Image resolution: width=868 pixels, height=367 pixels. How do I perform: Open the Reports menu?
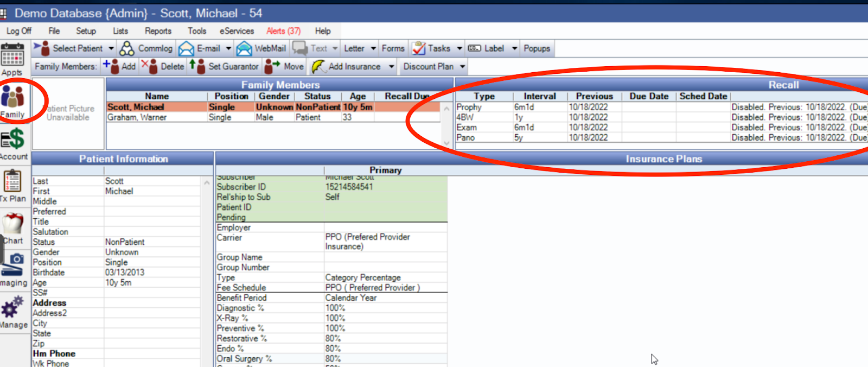click(158, 31)
